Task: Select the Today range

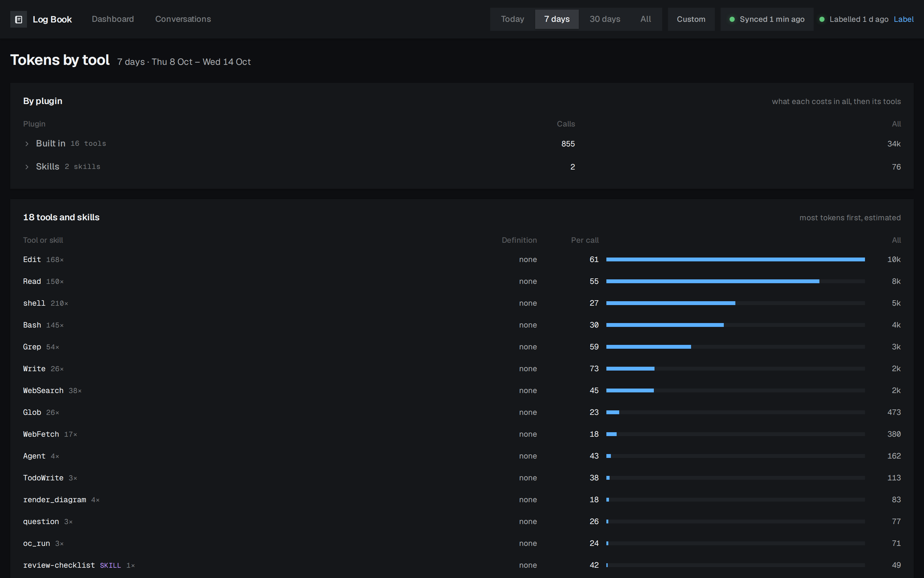Action: click(512, 19)
